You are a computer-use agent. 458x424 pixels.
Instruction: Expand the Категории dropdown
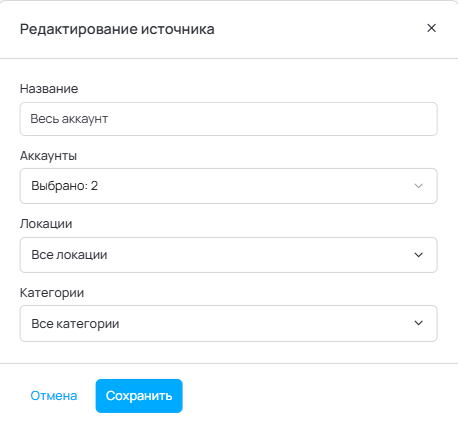tap(229, 323)
